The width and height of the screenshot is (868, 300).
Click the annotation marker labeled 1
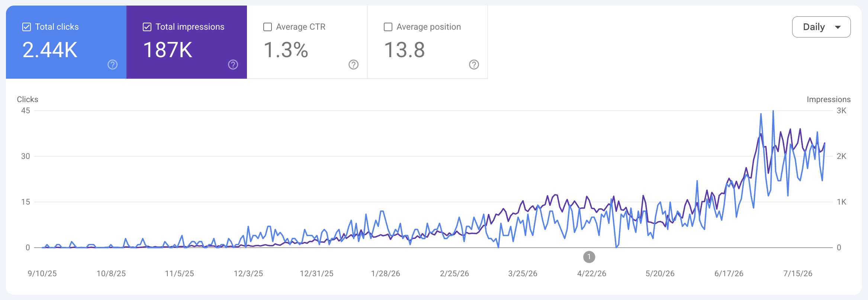(589, 257)
